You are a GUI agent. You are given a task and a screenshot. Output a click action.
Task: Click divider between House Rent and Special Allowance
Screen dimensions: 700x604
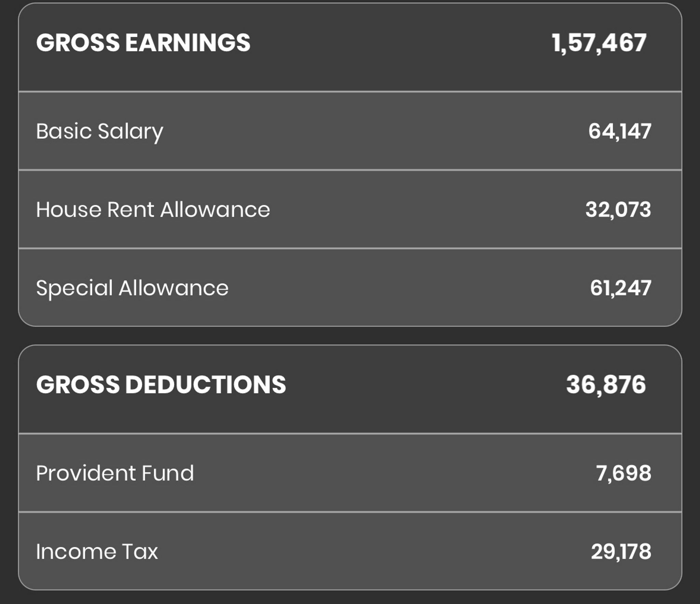click(350, 248)
